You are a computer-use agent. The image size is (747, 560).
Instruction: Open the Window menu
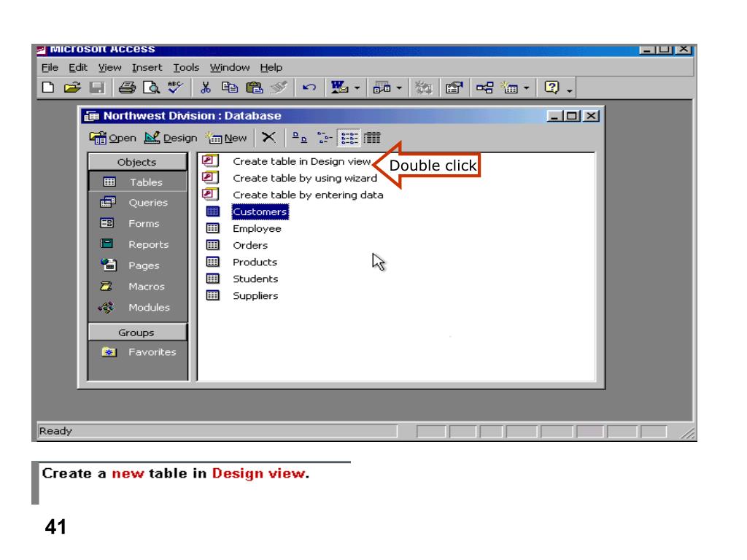[x=230, y=68]
